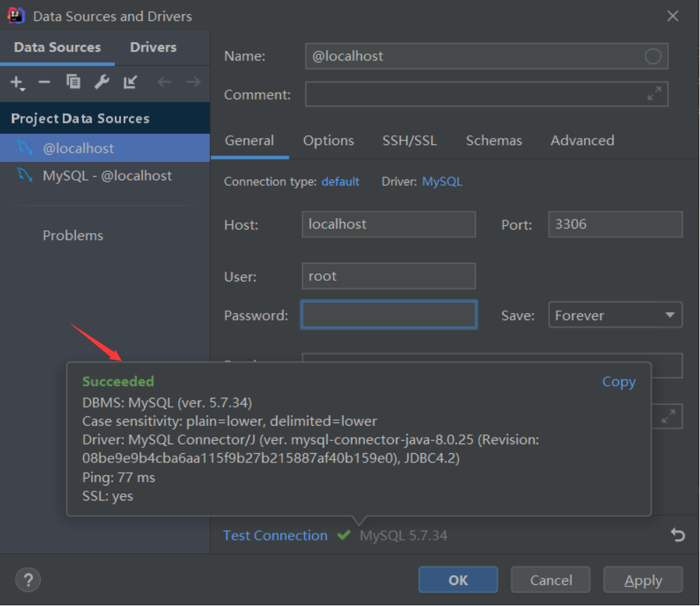
Task: Add a new data source with plus icon
Action: tap(18, 82)
